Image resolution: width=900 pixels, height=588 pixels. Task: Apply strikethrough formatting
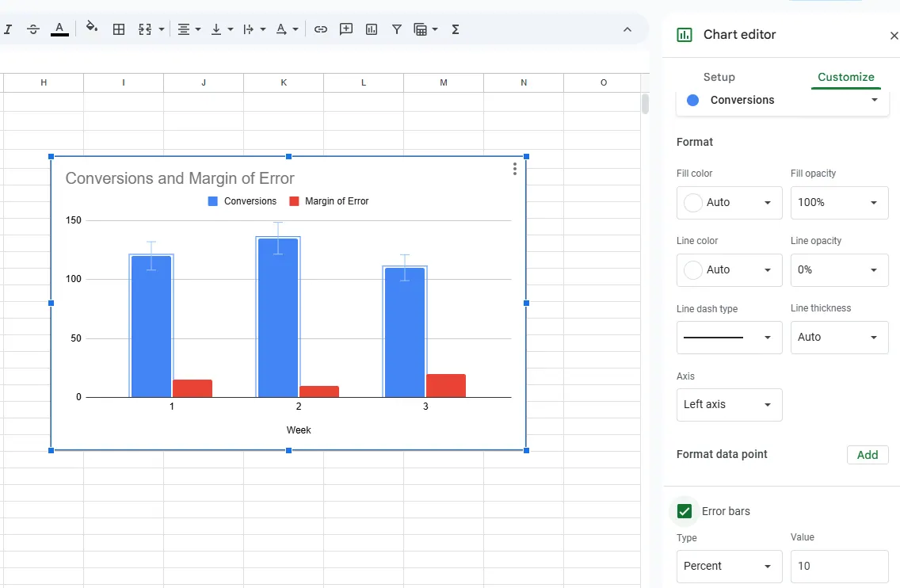point(33,29)
